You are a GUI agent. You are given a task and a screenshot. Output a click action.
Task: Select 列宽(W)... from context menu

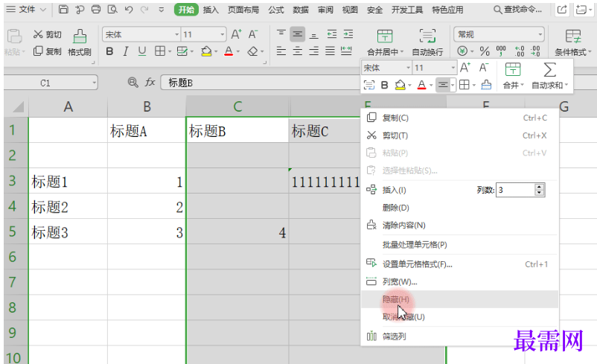[459, 282]
